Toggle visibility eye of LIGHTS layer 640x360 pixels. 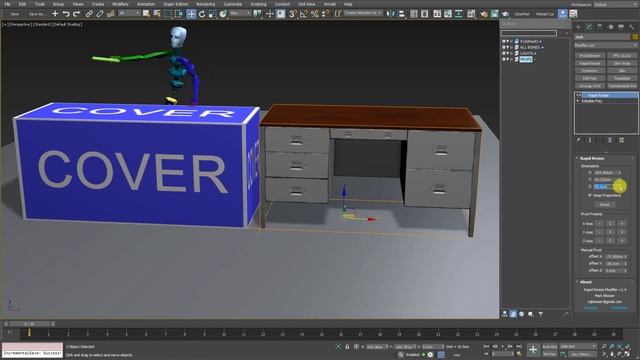(x=503, y=53)
